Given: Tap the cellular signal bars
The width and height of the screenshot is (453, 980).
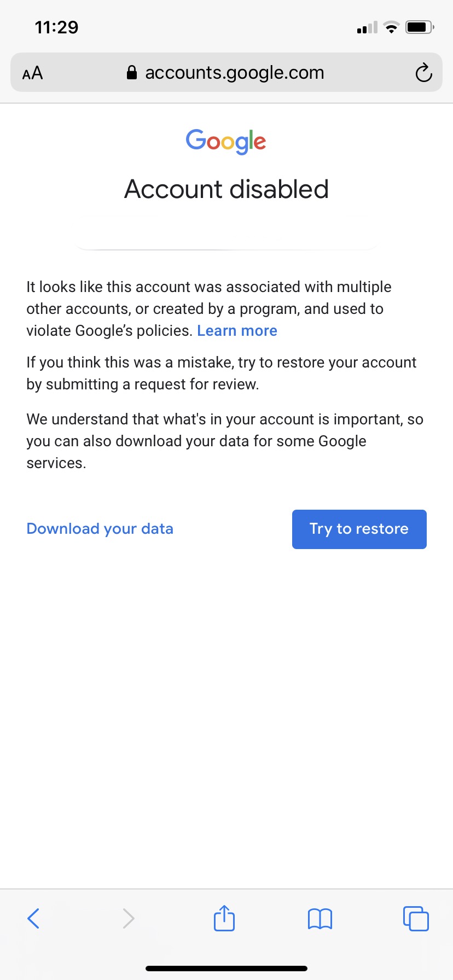Looking at the screenshot, I should pyautogui.click(x=367, y=27).
